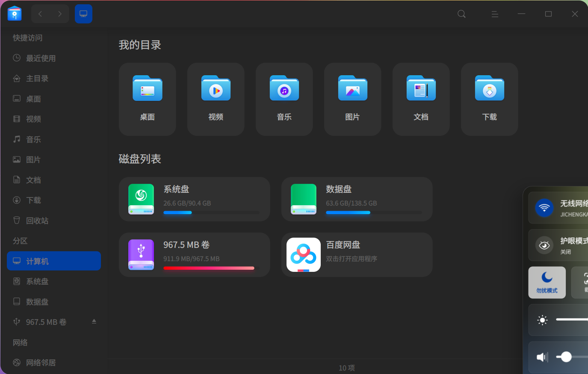588x374 pixels.
Task: Select 音乐 in the sidebar
Action: (54, 139)
